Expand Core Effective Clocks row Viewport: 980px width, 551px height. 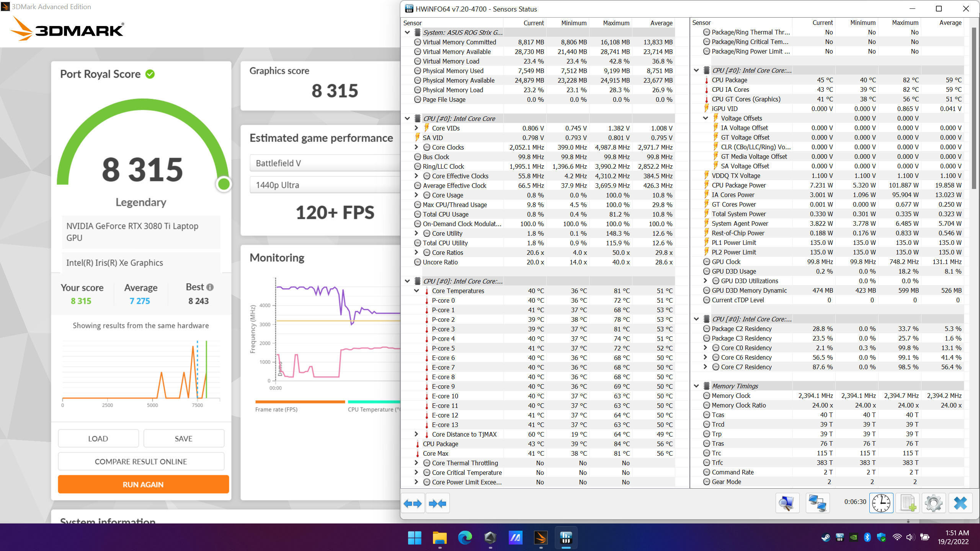[416, 176]
